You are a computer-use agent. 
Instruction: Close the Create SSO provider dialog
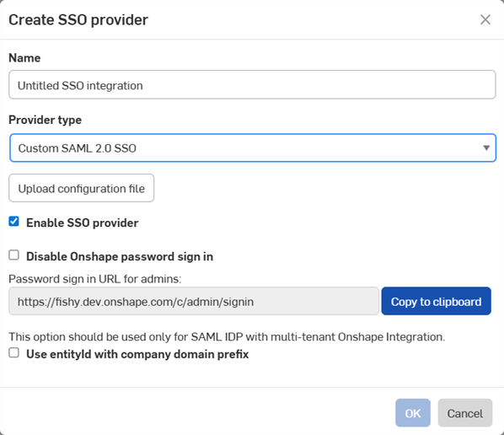[x=485, y=19]
